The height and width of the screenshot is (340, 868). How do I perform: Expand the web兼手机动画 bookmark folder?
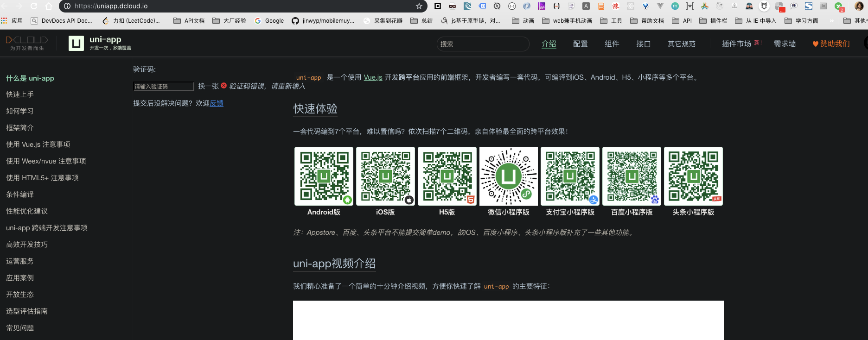567,21
